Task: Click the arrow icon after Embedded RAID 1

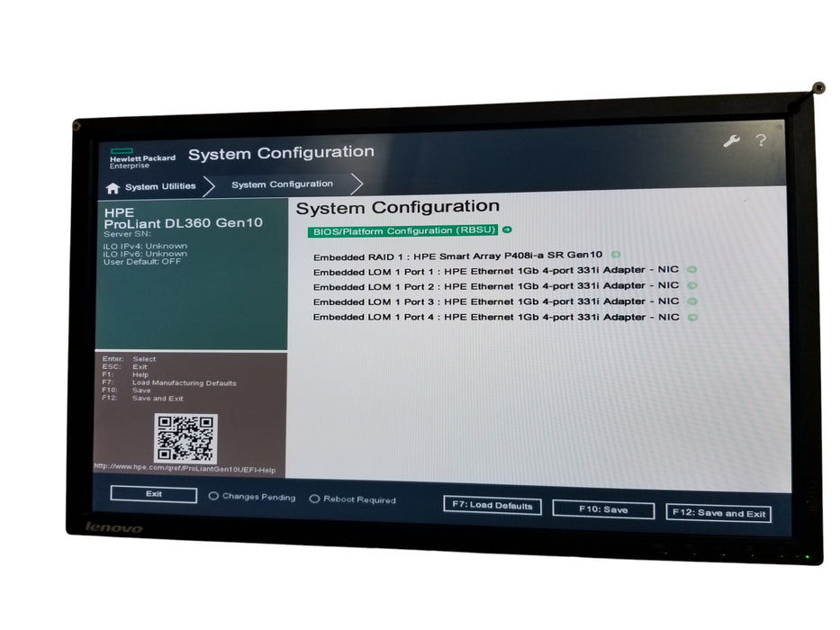Action: click(x=616, y=254)
